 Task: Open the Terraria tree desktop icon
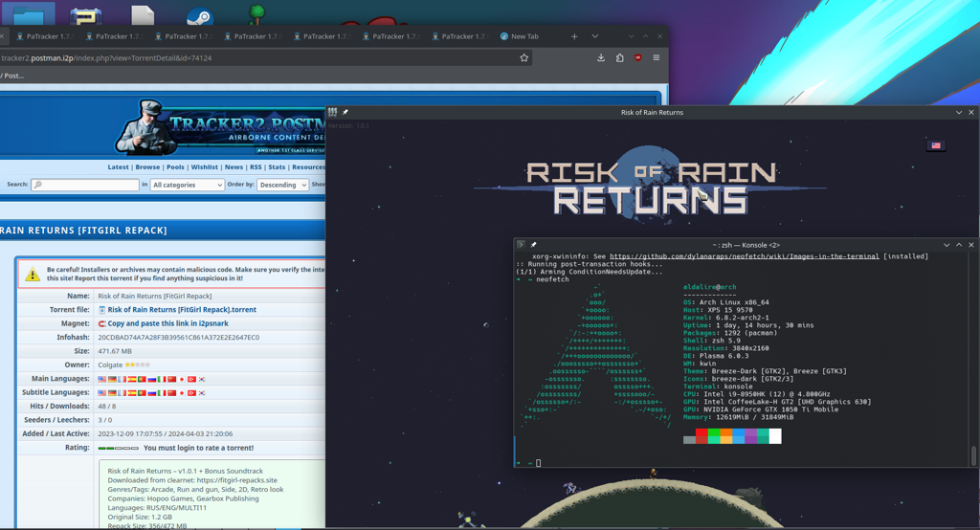(256, 13)
